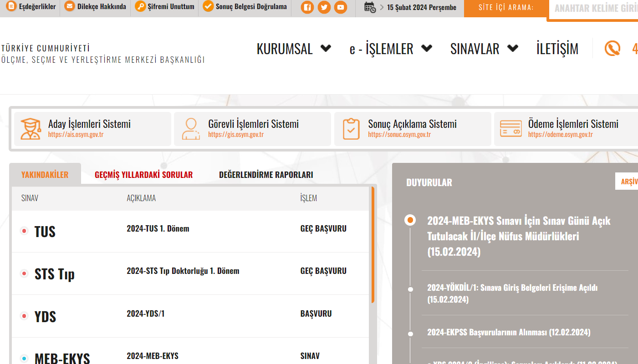
Task: Click the orange phone call icon
Action: tap(612, 48)
